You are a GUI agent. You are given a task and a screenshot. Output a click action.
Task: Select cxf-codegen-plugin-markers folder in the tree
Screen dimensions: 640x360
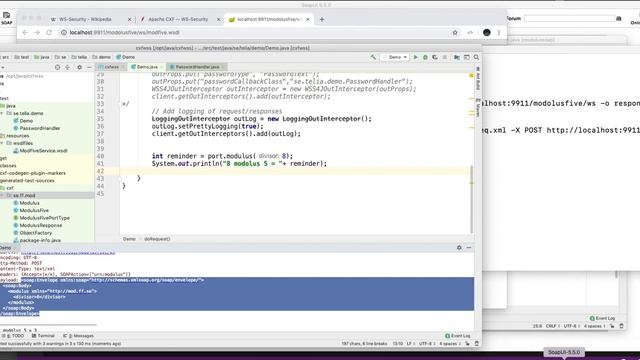(33, 173)
